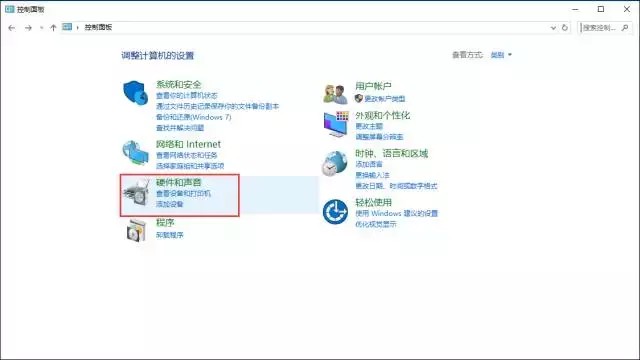640x360 pixels.
Task: Open the 系统和安全 shield icon
Action: (x=136, y=93)
